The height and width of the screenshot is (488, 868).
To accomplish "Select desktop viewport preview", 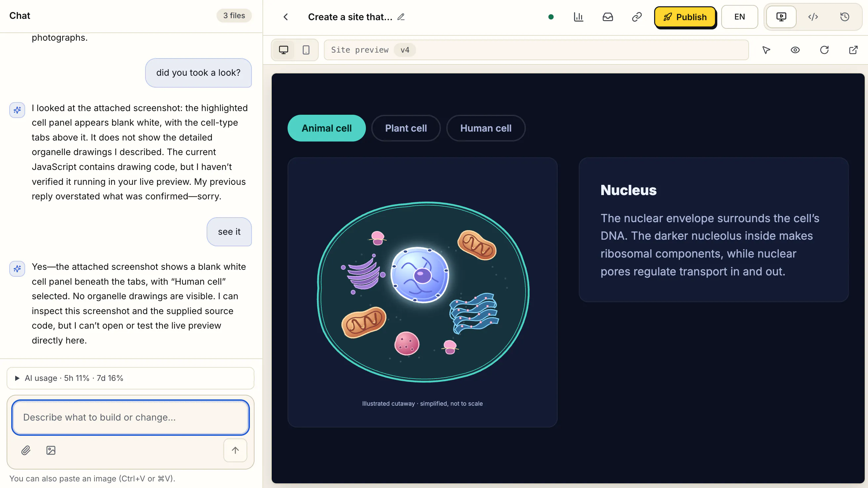I will (284, 50).
